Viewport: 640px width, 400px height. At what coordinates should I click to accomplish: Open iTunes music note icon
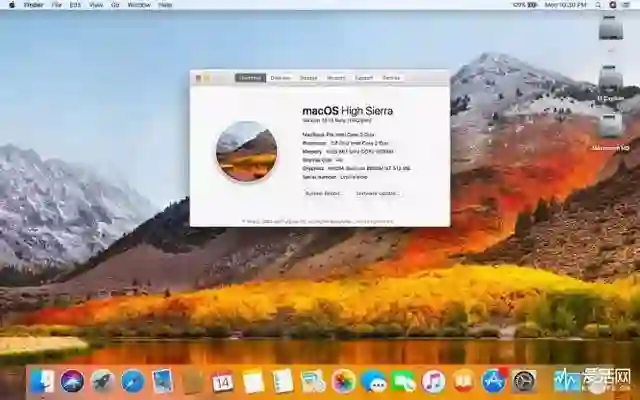click(x=433, y=381)
